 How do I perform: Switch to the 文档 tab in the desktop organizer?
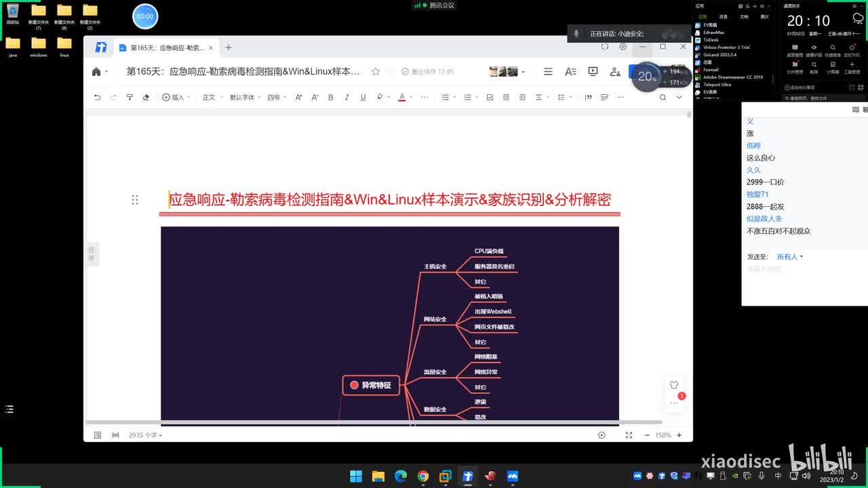(744, 17)
